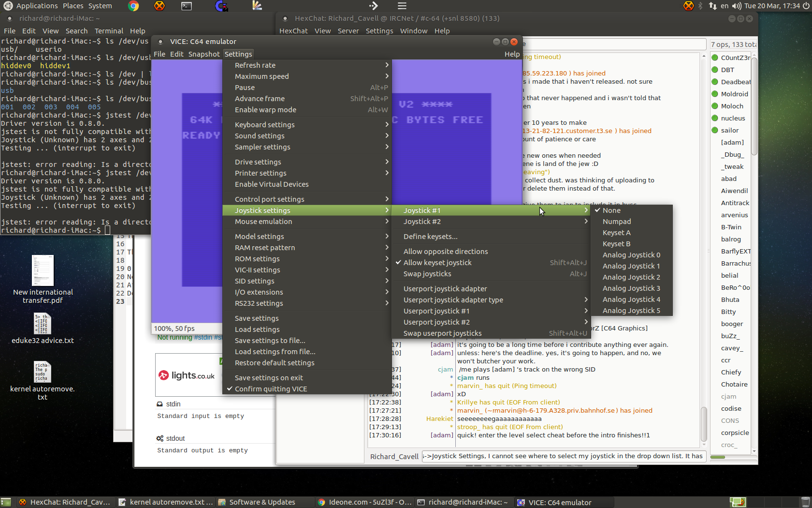Screen dimensions: 812x508
Task: Open Terminal Search menu
Action: (76, 31)
